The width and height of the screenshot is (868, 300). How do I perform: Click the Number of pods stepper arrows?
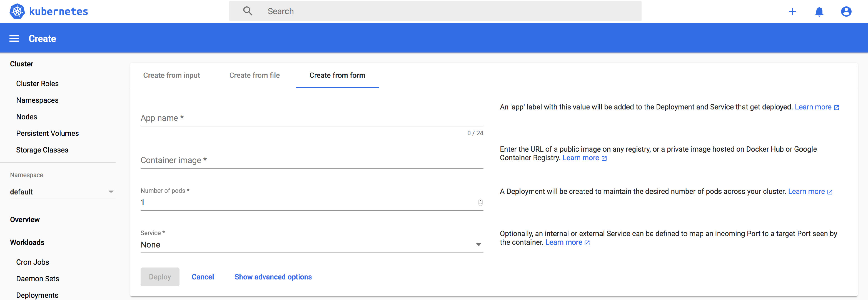[x=480, y=202]
